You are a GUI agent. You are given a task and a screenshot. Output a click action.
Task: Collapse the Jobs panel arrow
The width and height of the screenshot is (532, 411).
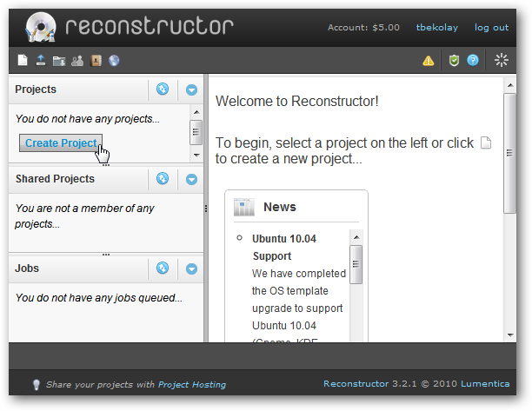191,268
